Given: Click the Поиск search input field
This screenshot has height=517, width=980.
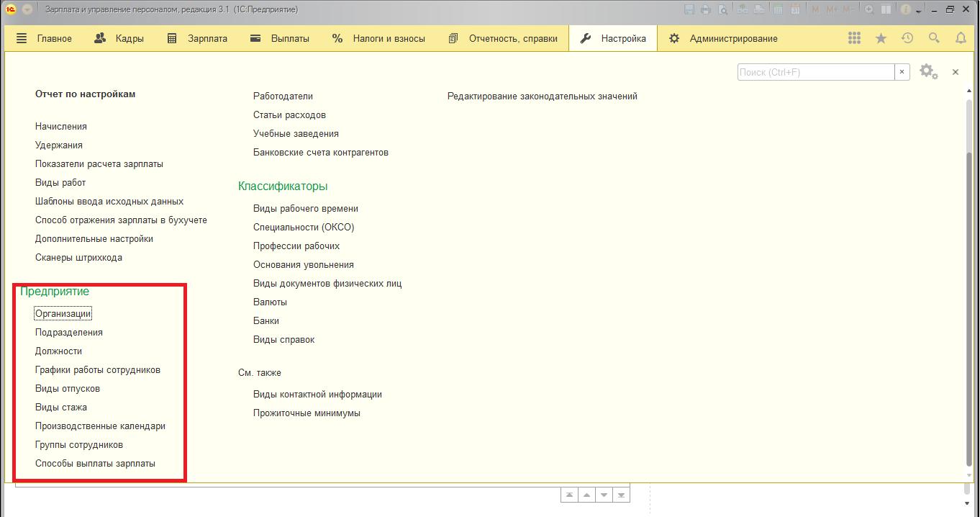Looking at the screenshot, I should click(815, 72).
